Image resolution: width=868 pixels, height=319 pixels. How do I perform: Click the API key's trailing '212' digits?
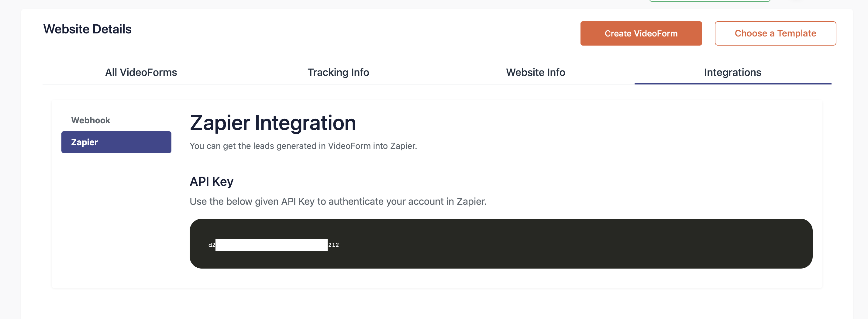(x=334, y=245)
